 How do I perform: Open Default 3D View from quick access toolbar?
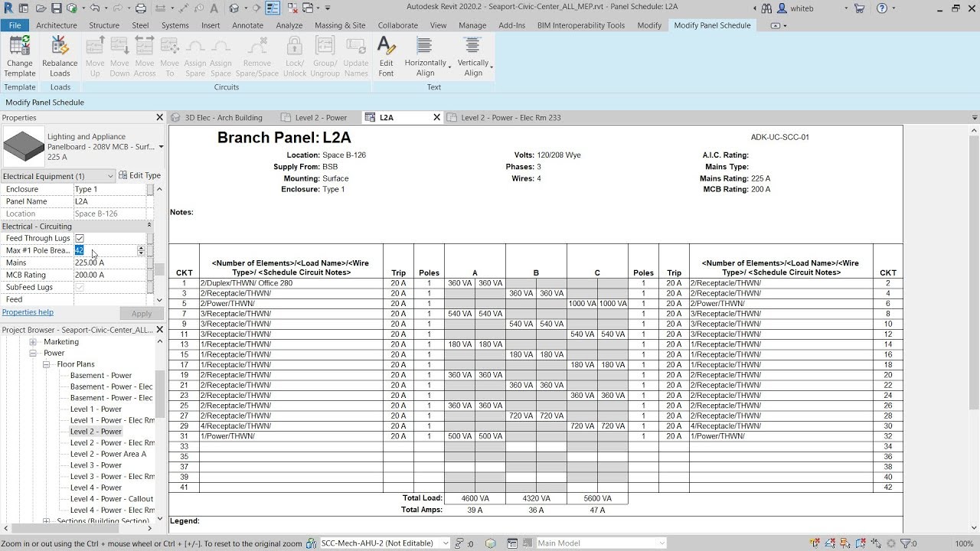tap(234, 8)
